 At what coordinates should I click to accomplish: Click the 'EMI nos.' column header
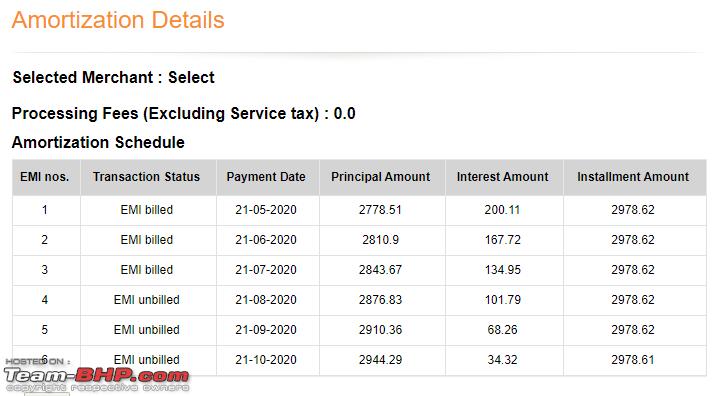(x=45, y=177)
